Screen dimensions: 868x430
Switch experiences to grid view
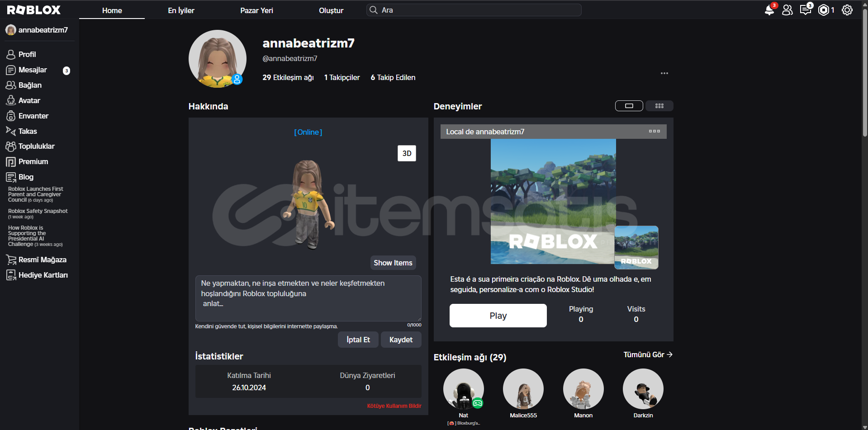click(x=659, y=106)
